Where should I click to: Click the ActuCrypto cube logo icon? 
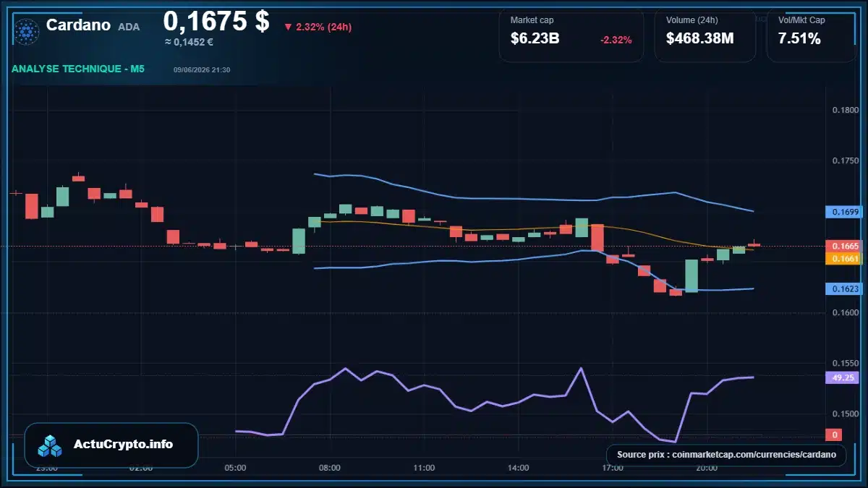point(51,446)
